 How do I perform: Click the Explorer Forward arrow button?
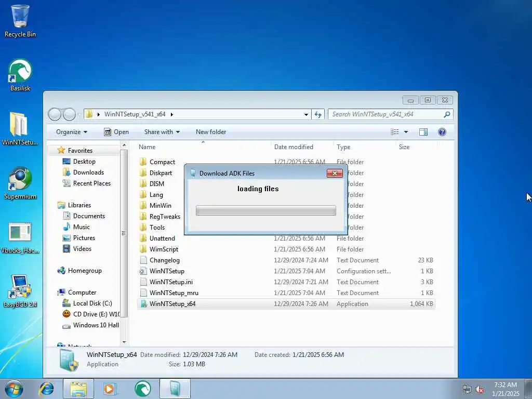[x=69, y=114]
